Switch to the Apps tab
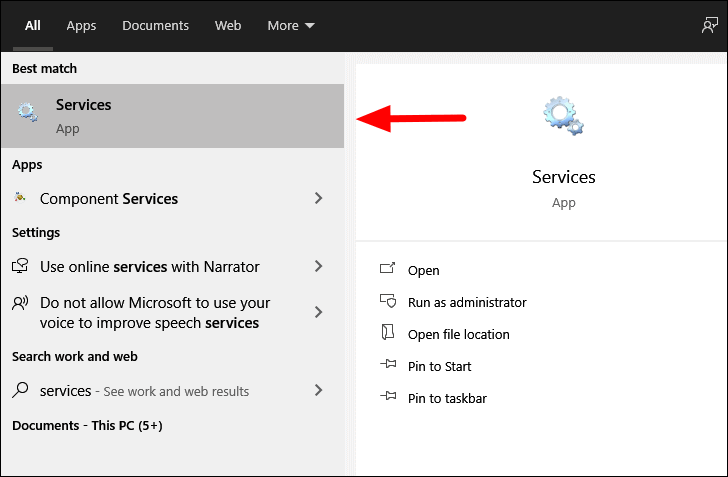The image size is (728, 477). (81, 26)
